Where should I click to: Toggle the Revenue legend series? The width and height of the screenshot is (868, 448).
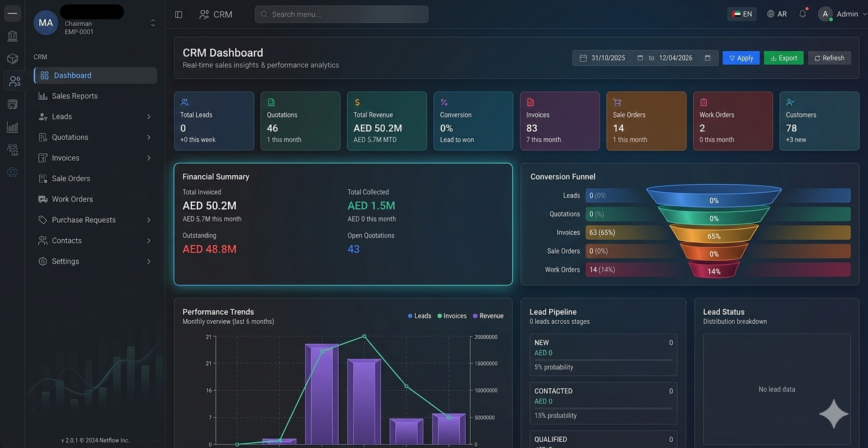click(487, 316)
